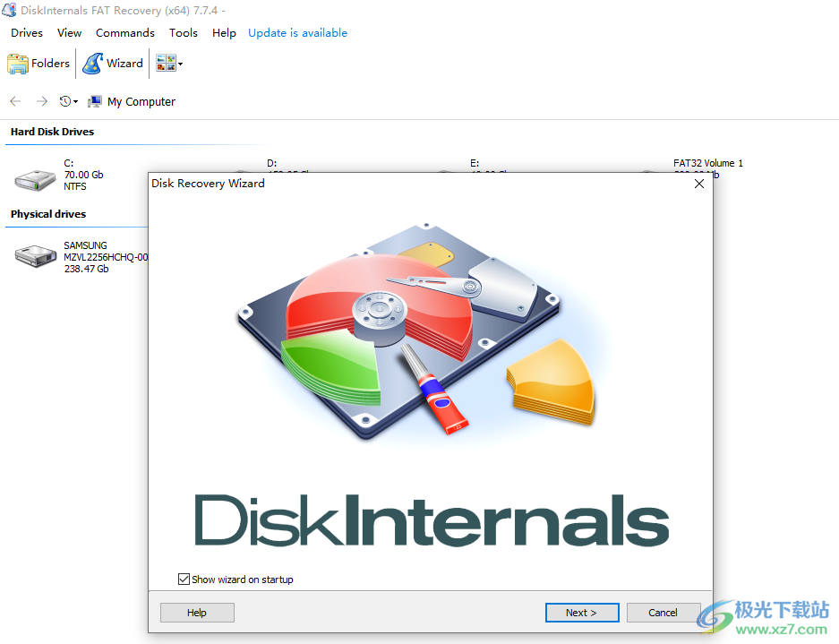The image size is (839, 644).
Task: Click the Update is available link
Action: point(297,32)
